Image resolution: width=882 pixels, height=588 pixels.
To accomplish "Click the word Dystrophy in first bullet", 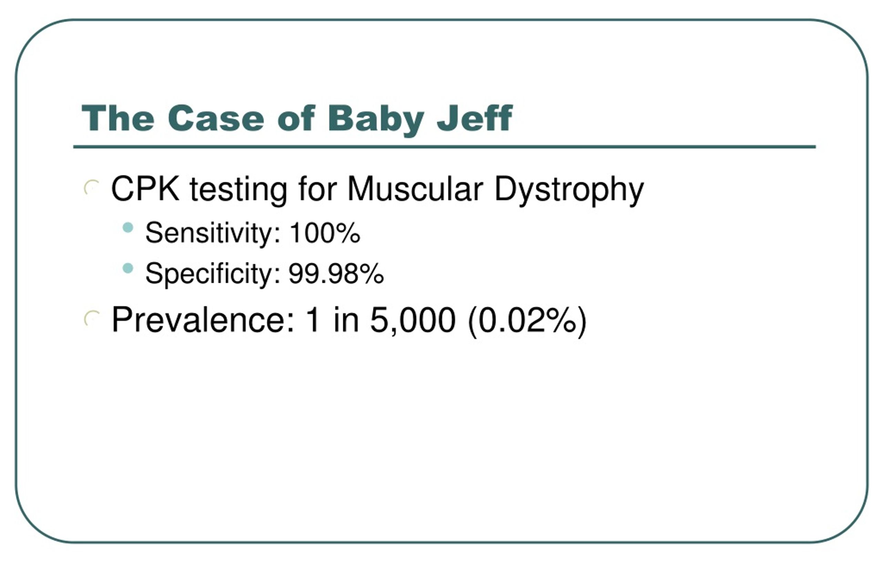I will [x=569, y=190].
